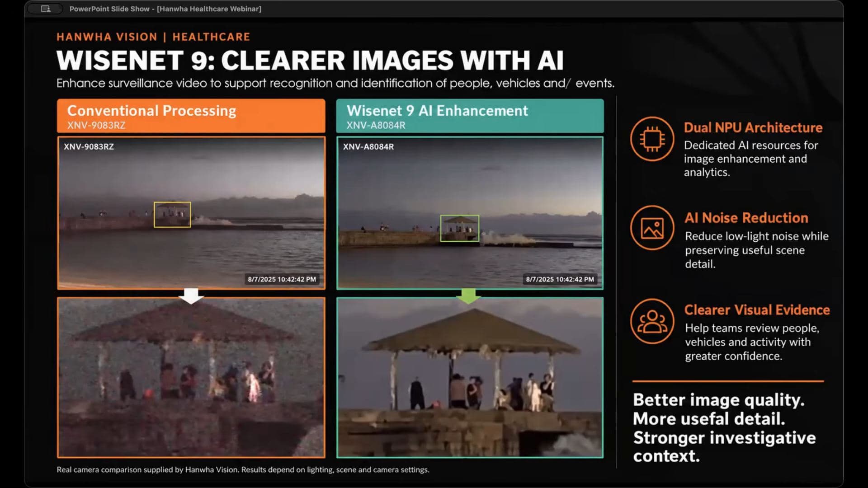Click the AI Noise Reduction picture icon
The image size is (868, 488).
click(652, 228)
